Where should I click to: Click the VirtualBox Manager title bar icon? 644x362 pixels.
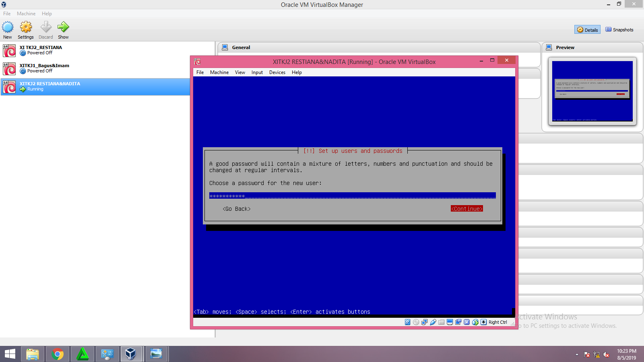pos(4,4)
